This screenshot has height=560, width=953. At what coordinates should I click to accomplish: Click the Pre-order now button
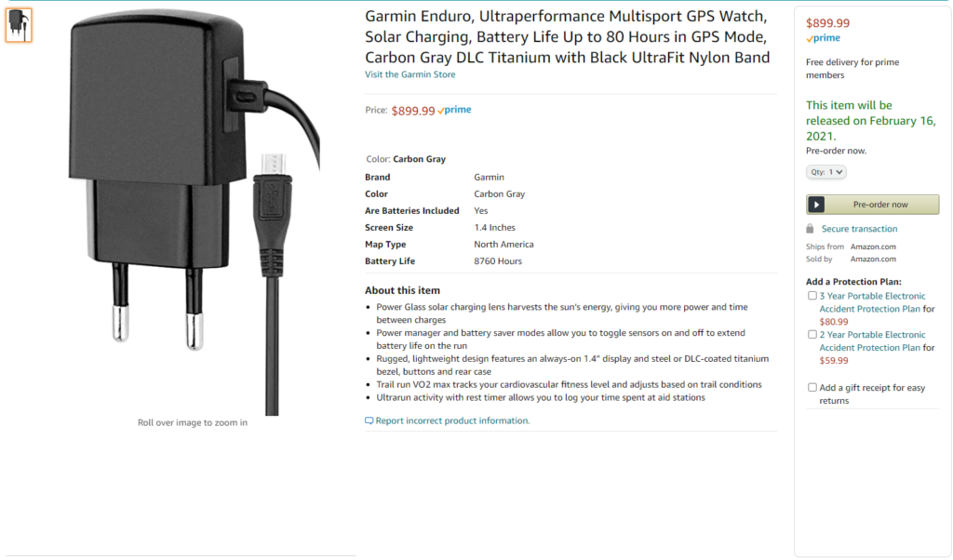tap(872, 205)
